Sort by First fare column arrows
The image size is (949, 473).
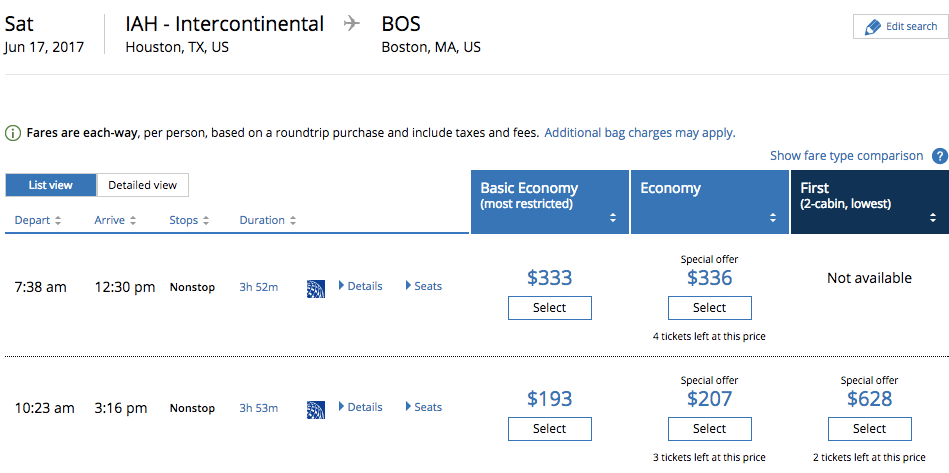pos(933,218)
